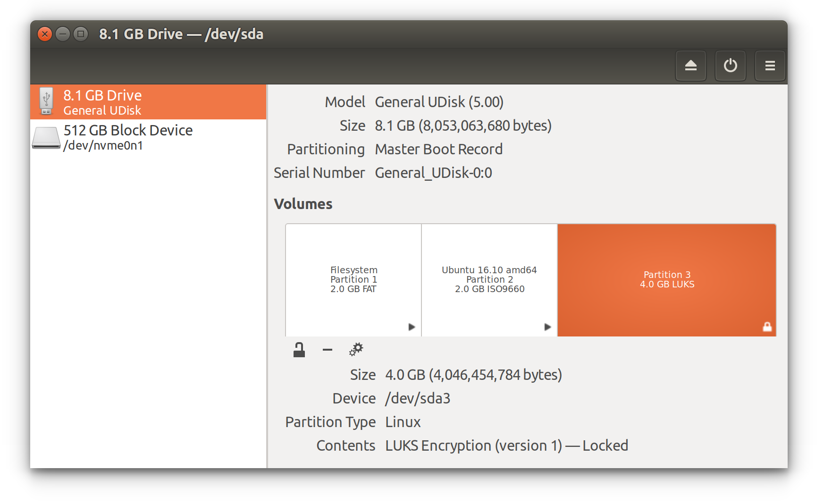The width and height of the screenshot is (824, 504).
Task: Mount Partition 1 using its play arrow
Action: click(x=412, y=327)
